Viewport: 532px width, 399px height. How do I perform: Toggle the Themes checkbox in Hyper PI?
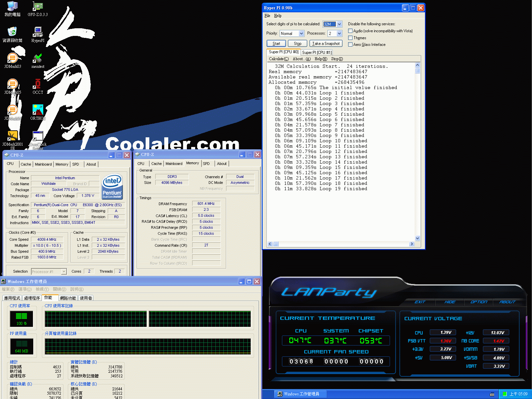350,38
